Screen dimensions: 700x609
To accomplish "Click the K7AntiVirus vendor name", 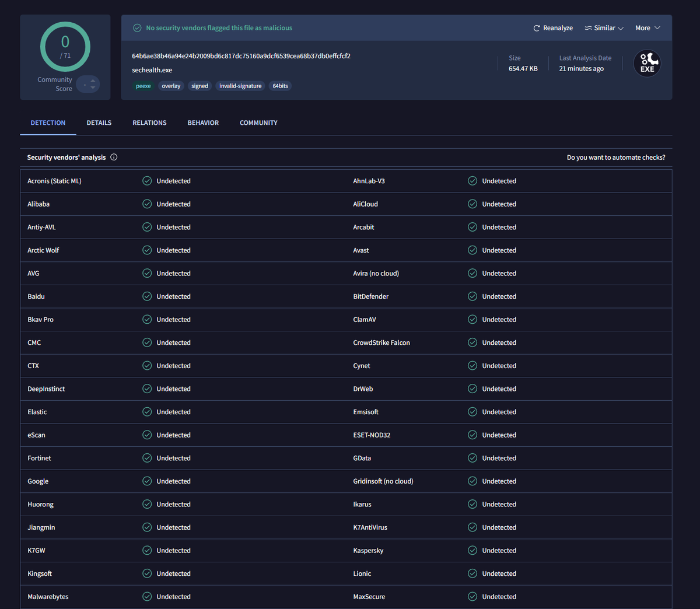I will coord(370,527).
